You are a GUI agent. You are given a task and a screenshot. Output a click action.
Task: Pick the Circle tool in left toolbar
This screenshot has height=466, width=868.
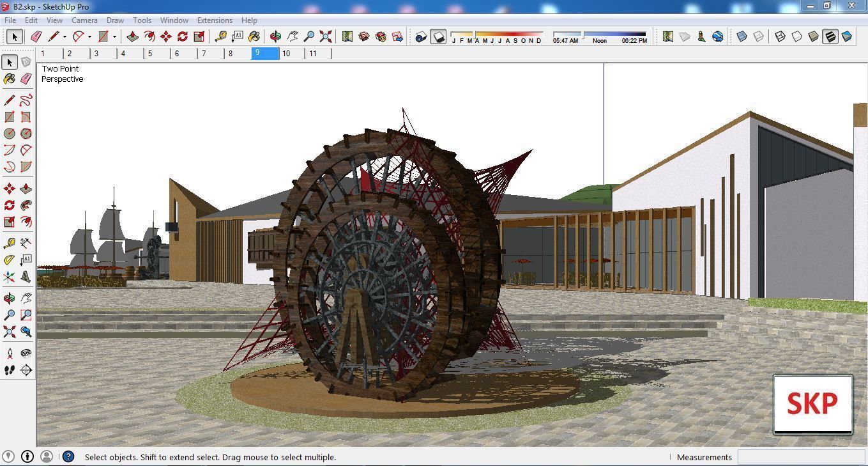tap(9, 134)
